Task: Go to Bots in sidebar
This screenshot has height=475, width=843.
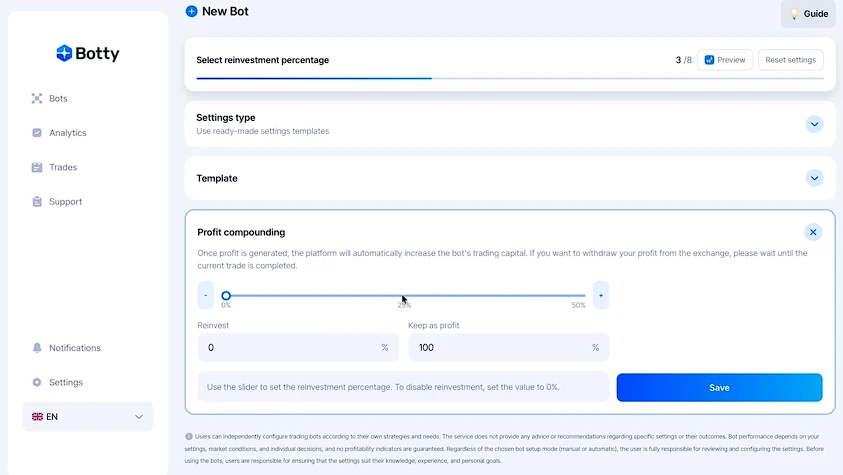Action: [58, 98]
